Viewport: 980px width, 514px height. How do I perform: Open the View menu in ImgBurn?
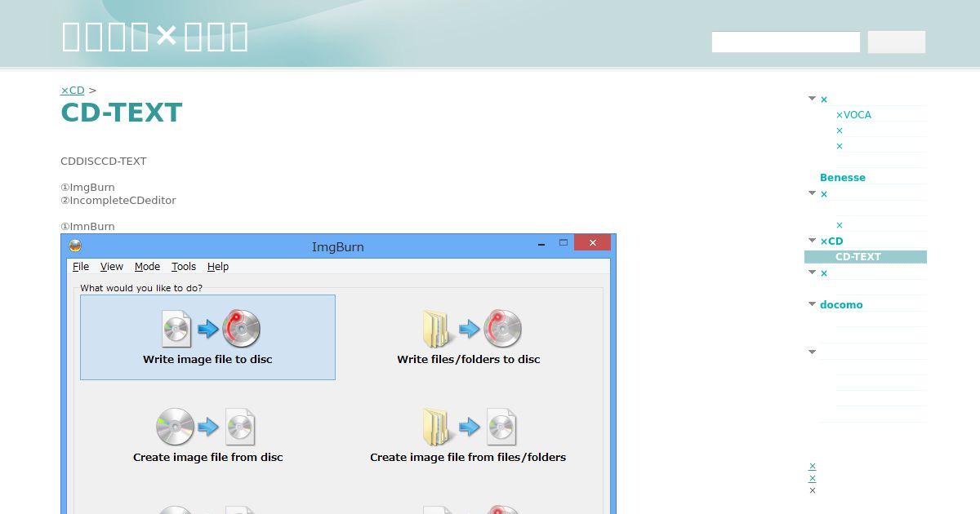click(112, 267)
